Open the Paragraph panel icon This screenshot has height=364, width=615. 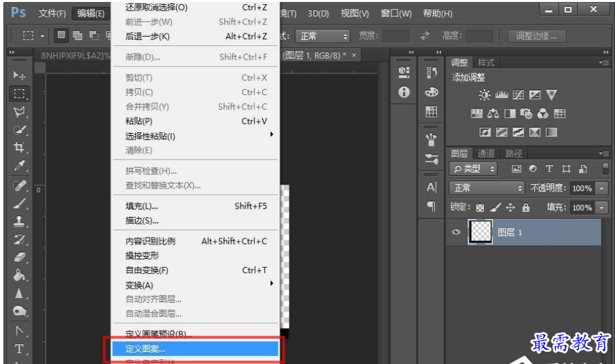tap(432, 206)
